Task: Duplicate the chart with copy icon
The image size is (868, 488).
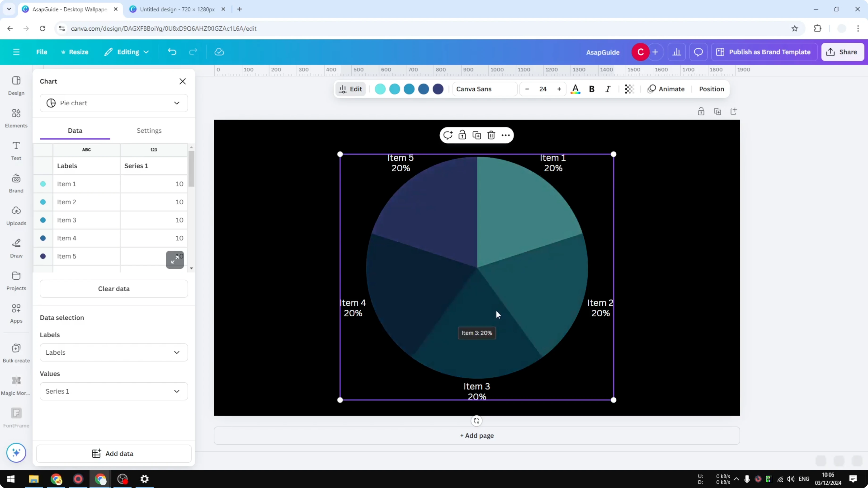Action: coord(476,135)
